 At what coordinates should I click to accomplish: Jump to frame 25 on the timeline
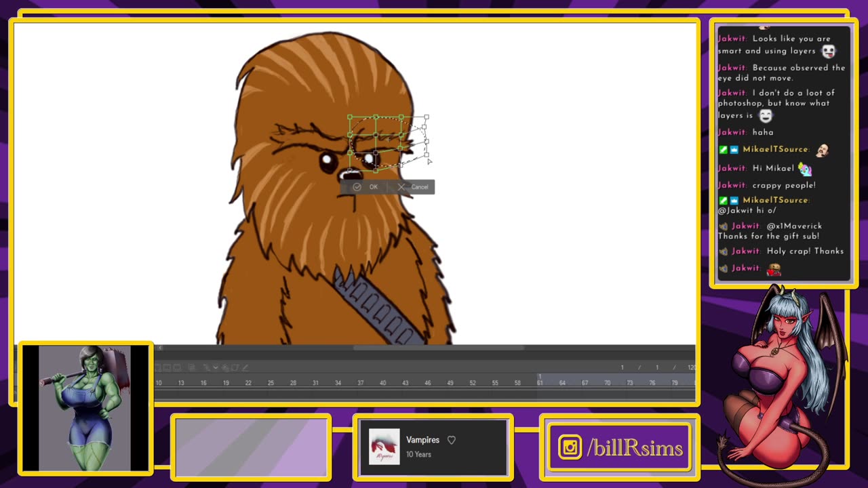(271, 383)
